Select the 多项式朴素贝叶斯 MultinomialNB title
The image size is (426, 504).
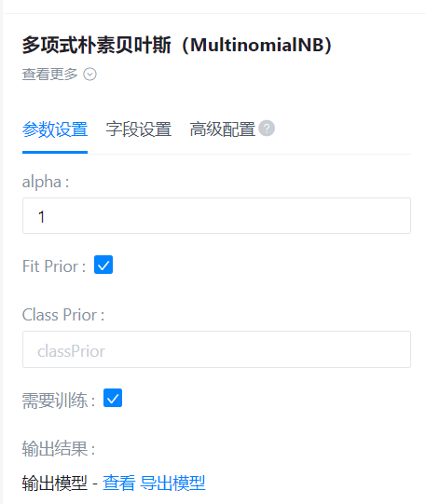[x=177, y=45]
